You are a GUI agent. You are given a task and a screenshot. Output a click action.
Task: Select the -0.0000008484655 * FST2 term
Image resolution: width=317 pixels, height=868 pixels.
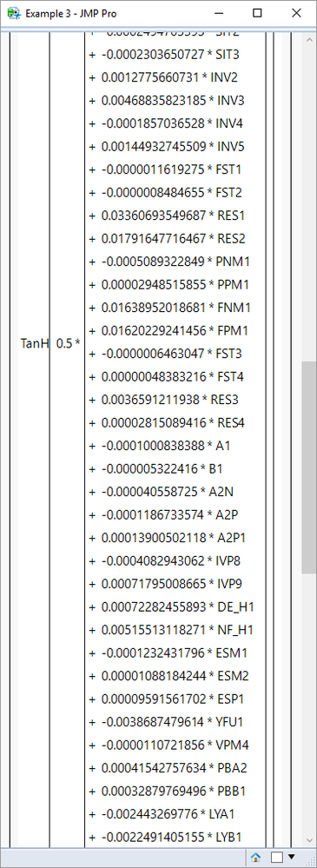[171, 193]
